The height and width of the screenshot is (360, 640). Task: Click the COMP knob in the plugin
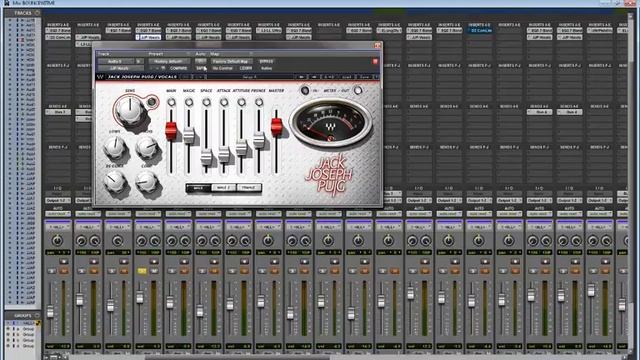click(146, 181)
